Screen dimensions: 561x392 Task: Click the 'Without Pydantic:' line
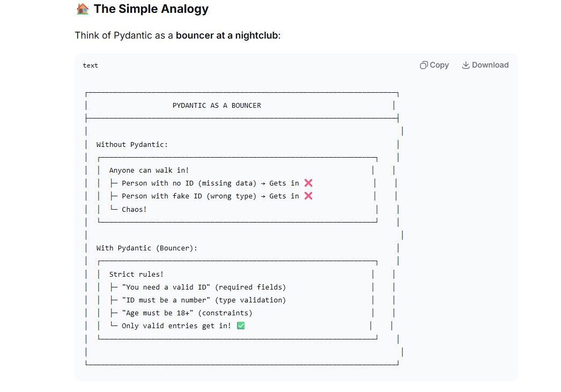click(x=132, y=144)
